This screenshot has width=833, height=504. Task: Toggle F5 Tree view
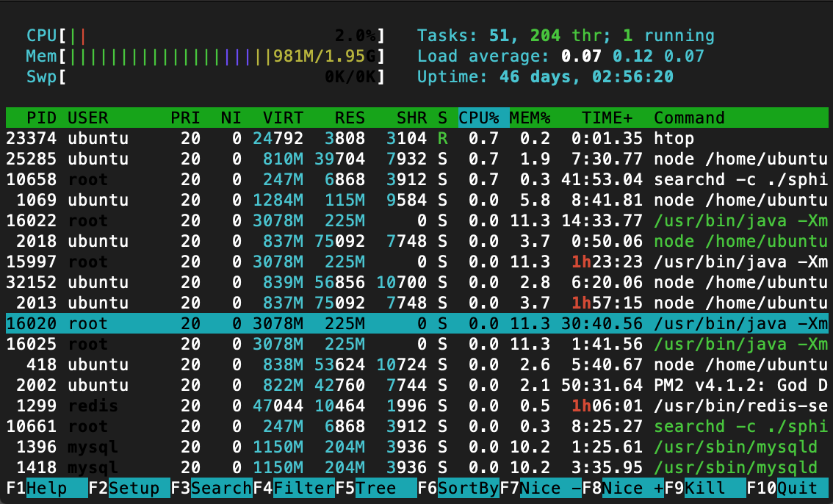click(x=376, y=488)
